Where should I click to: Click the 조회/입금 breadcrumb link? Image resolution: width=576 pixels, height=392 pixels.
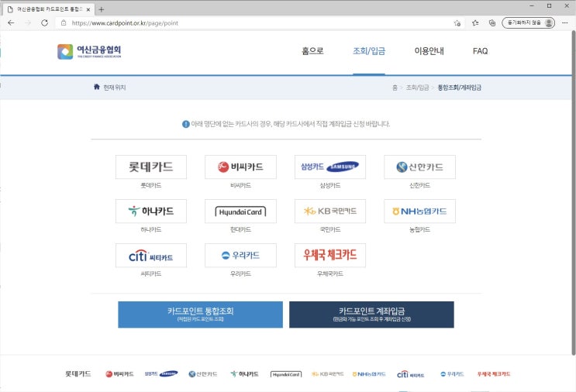(417, 88)
